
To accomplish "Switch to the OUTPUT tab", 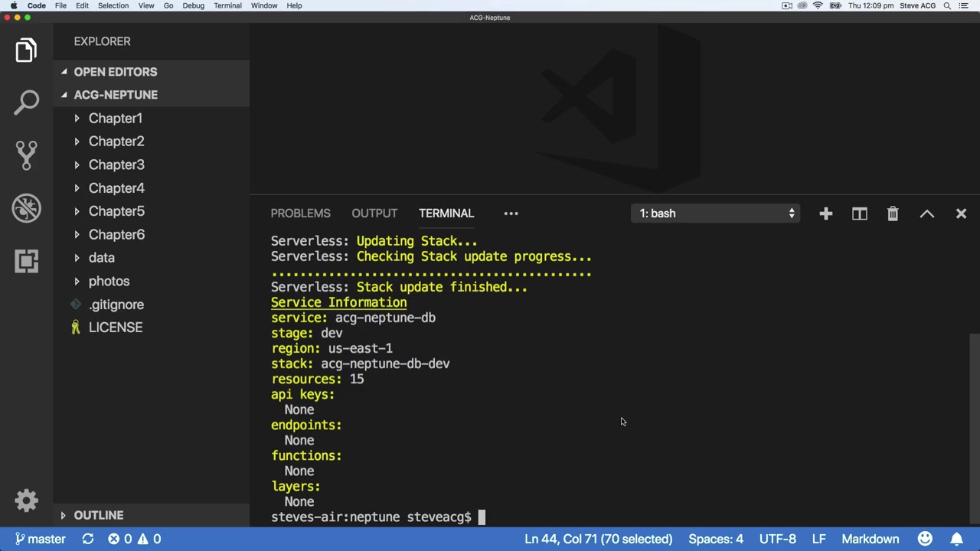I will click(x=374, y=214).
